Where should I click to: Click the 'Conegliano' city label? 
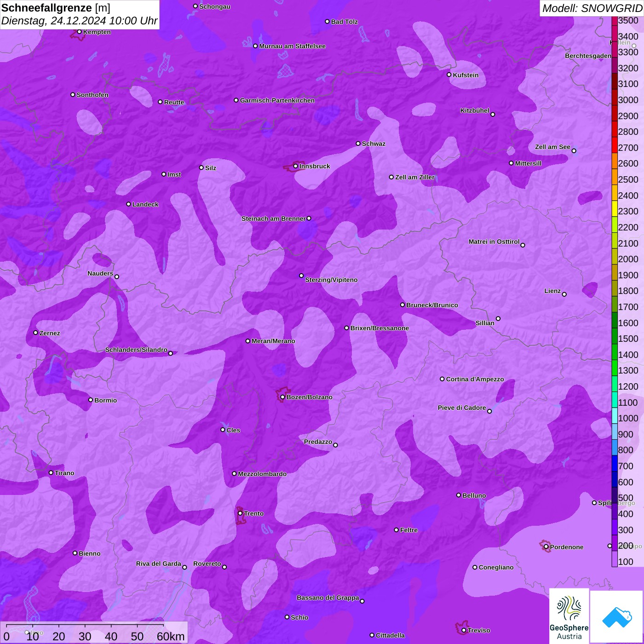tap(496, 567)
